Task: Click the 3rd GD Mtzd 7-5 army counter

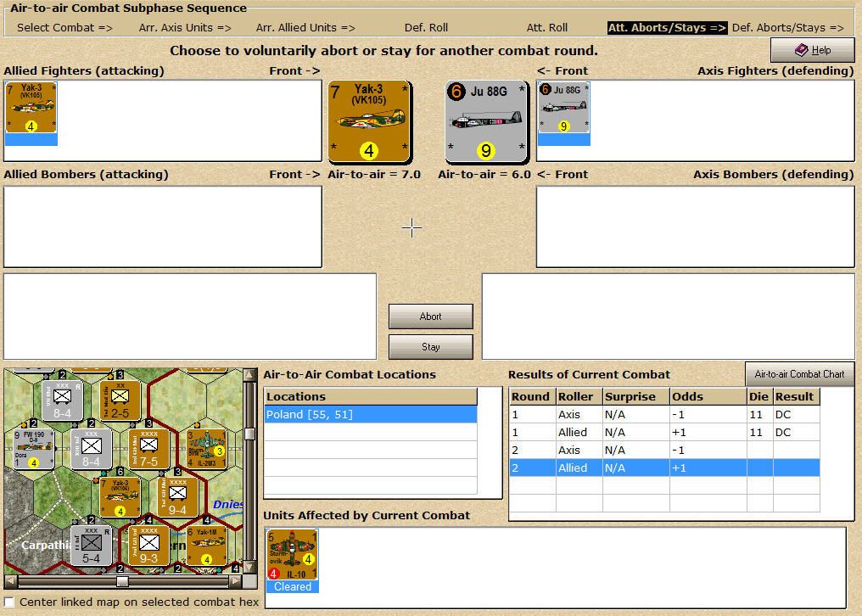Action: coord(148,450)
